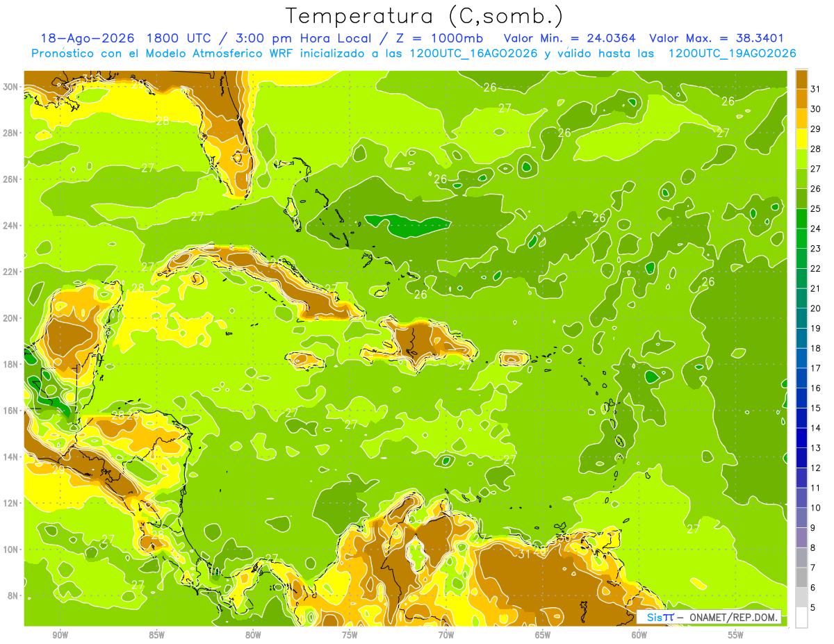Viewport: 834px width, 644px height.
Task: Click the legend value label '25'
Action: [815, 208]
